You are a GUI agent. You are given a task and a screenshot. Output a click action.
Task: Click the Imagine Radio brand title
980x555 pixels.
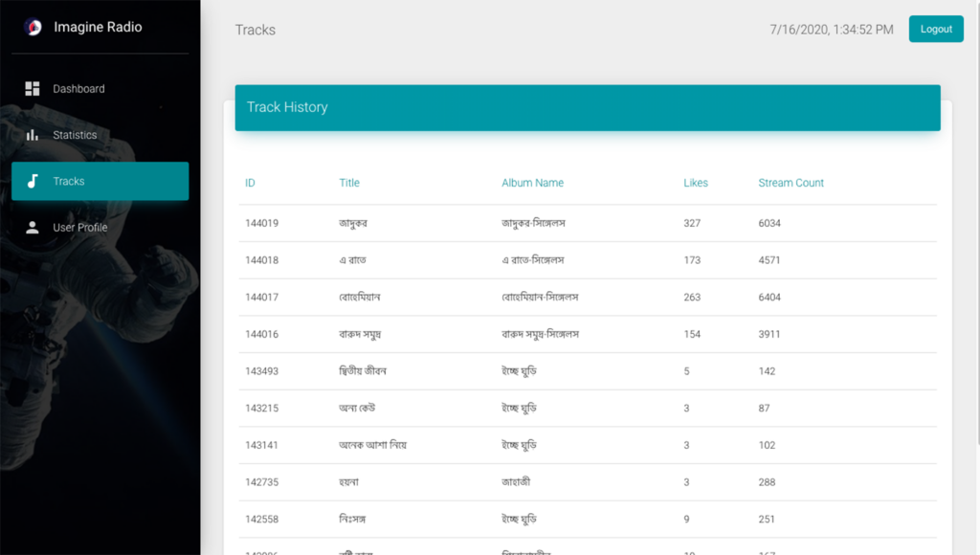[98, 28]
